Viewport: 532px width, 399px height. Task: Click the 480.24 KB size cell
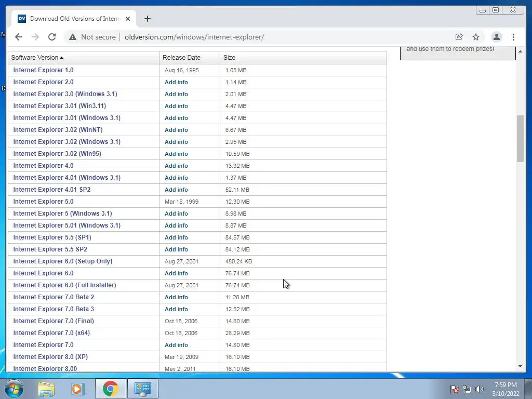click(238, 261)
